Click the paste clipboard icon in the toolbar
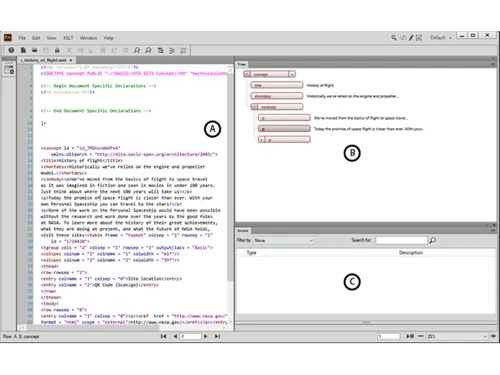 (103, 50)
